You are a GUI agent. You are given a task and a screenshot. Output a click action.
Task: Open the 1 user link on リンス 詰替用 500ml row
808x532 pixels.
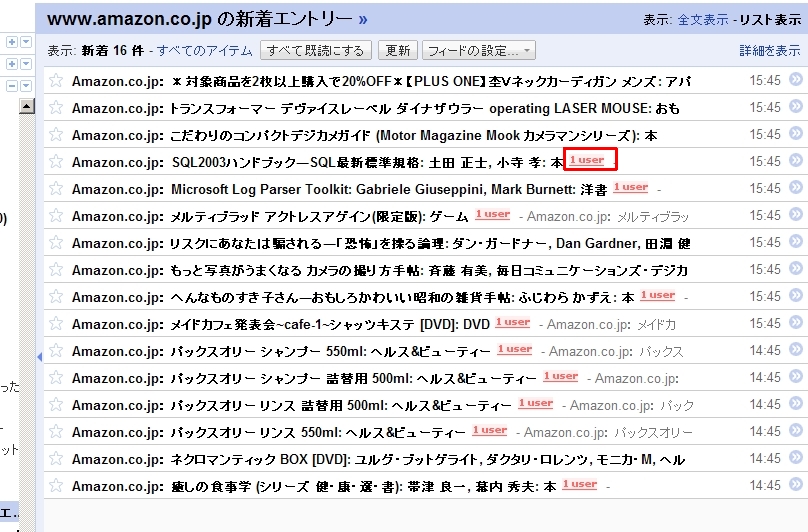point(535,404)
